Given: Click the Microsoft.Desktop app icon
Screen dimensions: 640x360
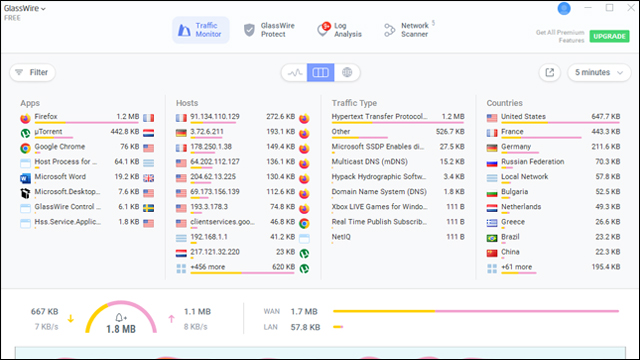Looking at the screenshot, I should coord(25,193).
